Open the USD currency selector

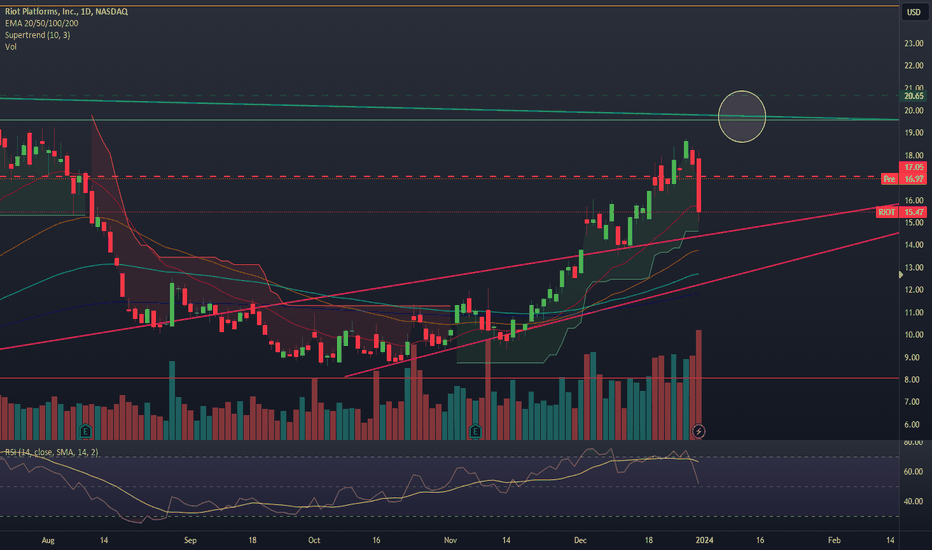[914, 12]
